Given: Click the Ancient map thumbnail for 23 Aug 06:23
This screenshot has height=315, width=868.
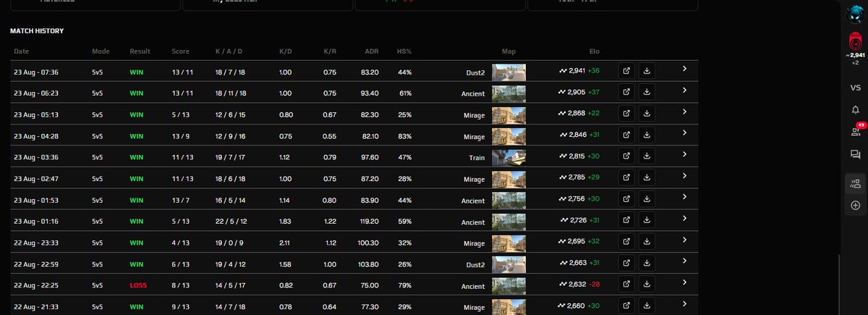Looking at the screenshot, I should pos(509,93).
